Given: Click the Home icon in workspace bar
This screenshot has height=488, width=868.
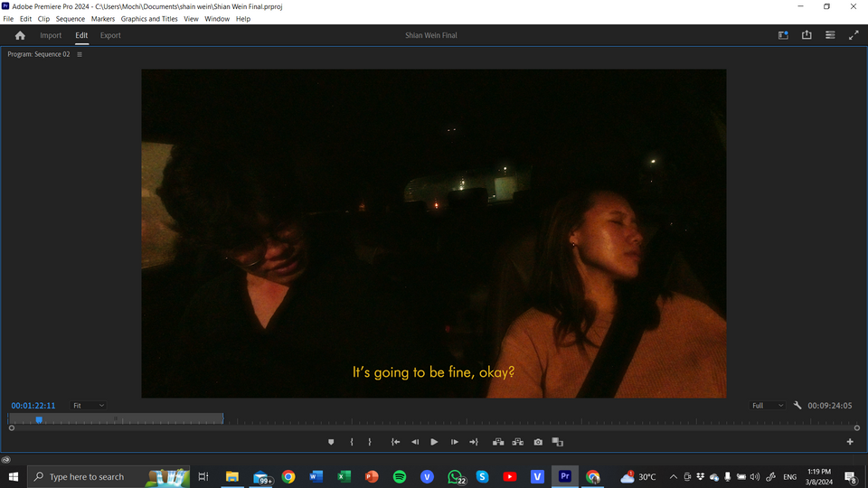Looking at the screenshot, I should click(x=20, y=35).
